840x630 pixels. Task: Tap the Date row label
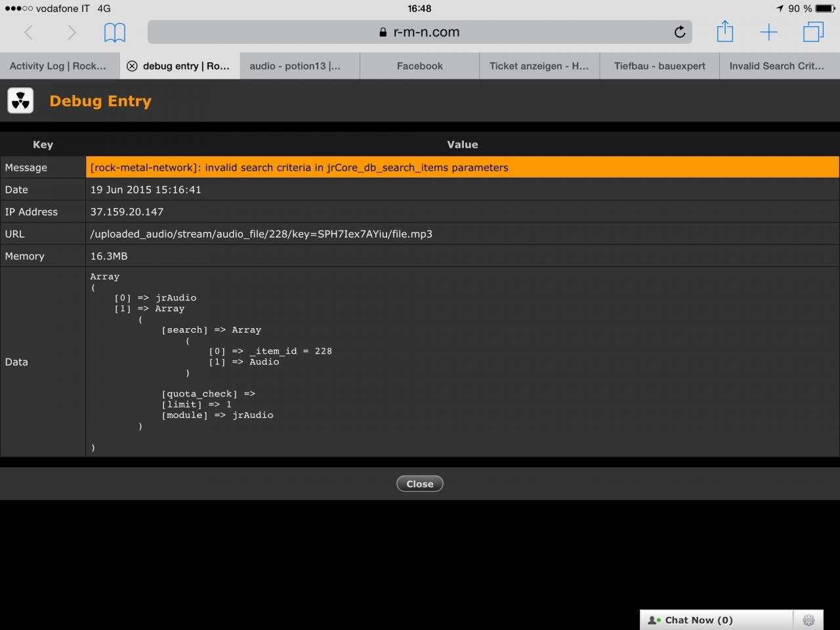click(16, 190)
